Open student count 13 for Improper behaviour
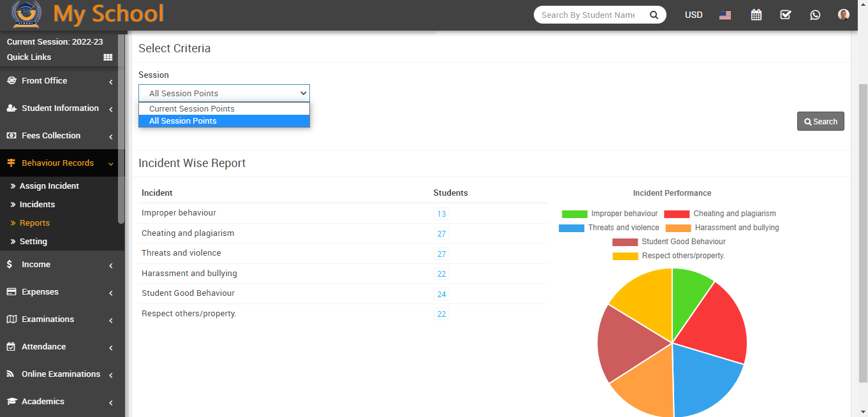 441,214
